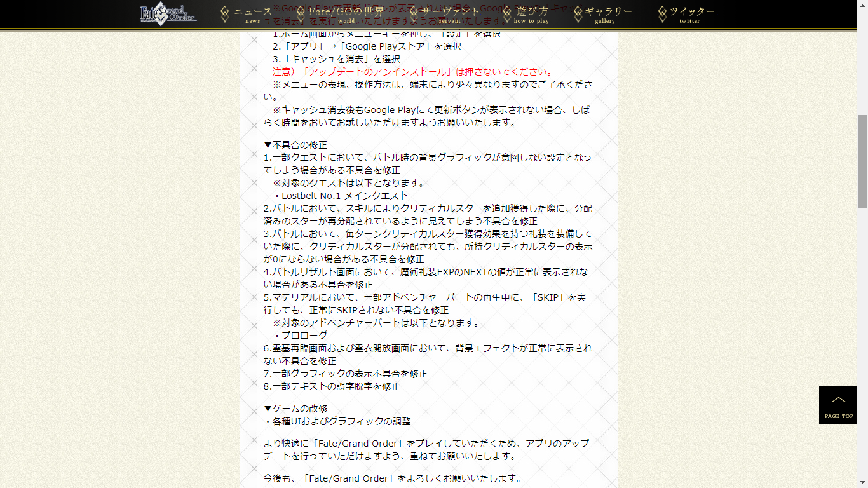868x488 pixels.
Task: Visit the ツイッター twitter link
Action: [x=692, y=15]
